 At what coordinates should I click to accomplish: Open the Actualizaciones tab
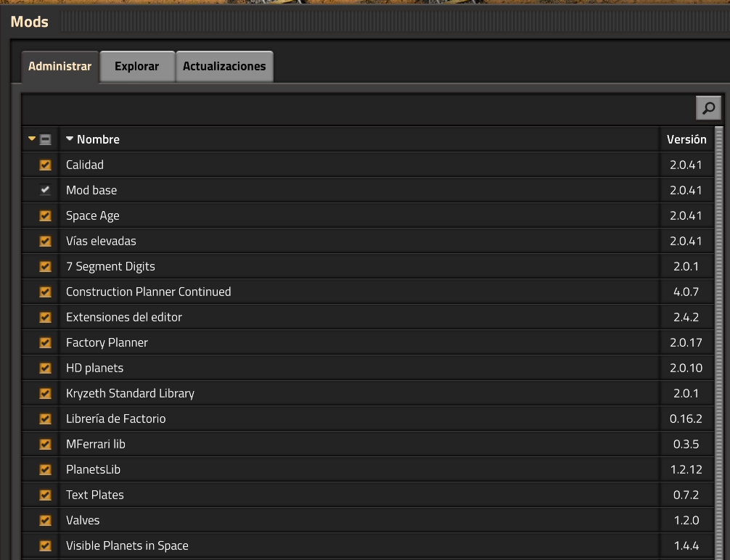224,67
